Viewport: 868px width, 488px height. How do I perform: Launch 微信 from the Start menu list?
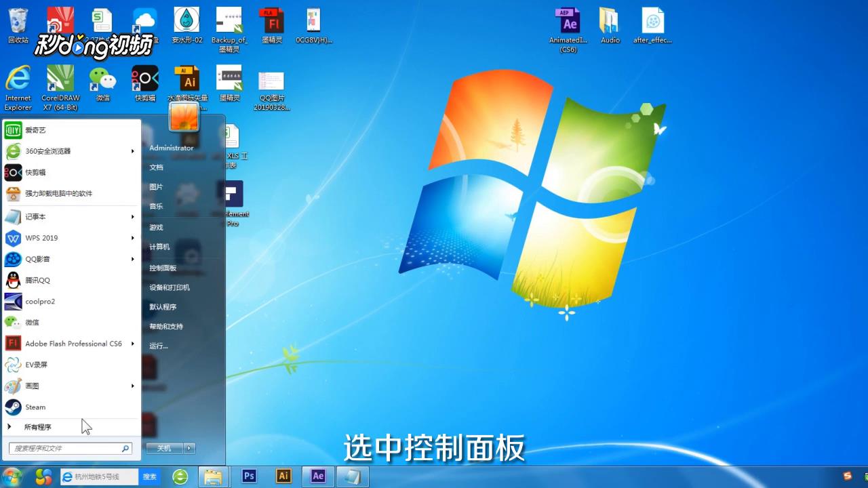coord(71,322)
